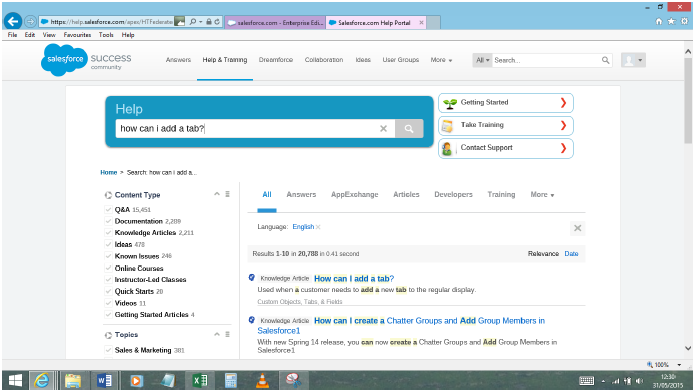Toggle the Quick Starts checkbox

coord(108,291)
